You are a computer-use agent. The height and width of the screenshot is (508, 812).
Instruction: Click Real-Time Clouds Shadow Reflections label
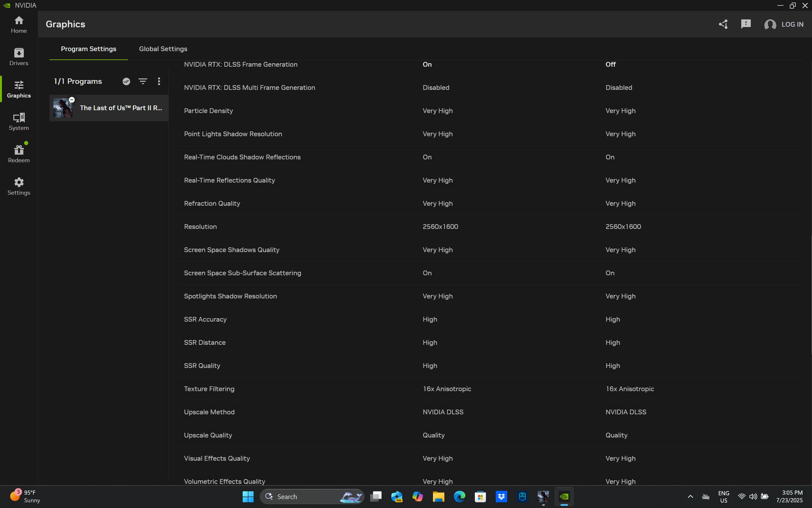[242, 157]
